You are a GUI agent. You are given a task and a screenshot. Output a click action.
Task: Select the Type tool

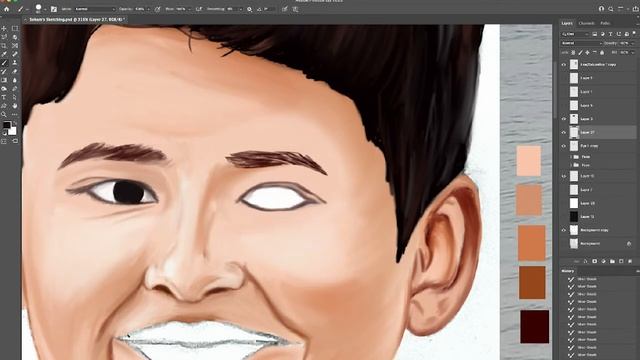4,97
